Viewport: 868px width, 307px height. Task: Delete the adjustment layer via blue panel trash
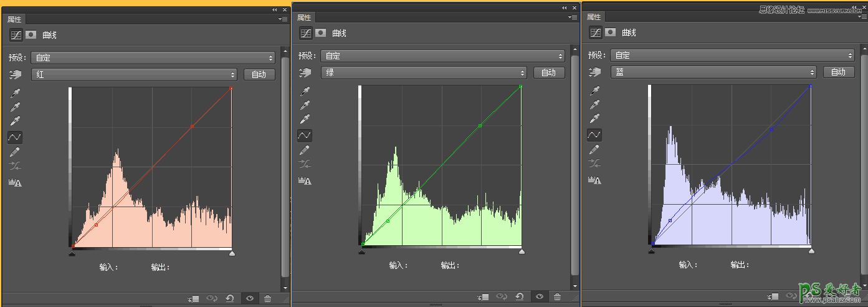click(847, 298)
